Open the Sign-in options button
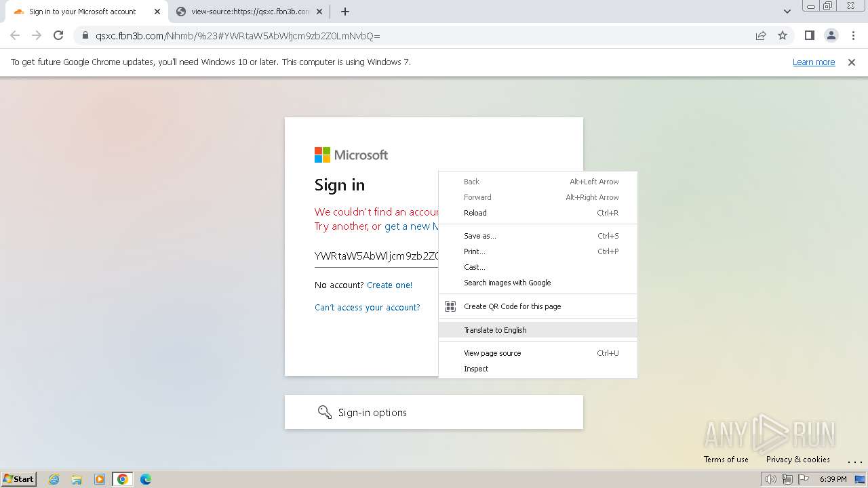The width and height of the screenshot is (868, 488). pyautogui.click(x=434, y=412)
